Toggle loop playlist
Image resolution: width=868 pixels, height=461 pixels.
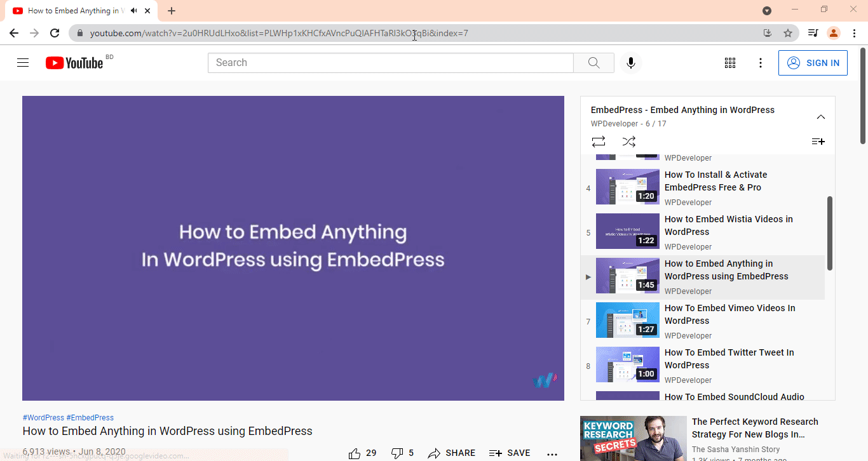click(599, 142)
